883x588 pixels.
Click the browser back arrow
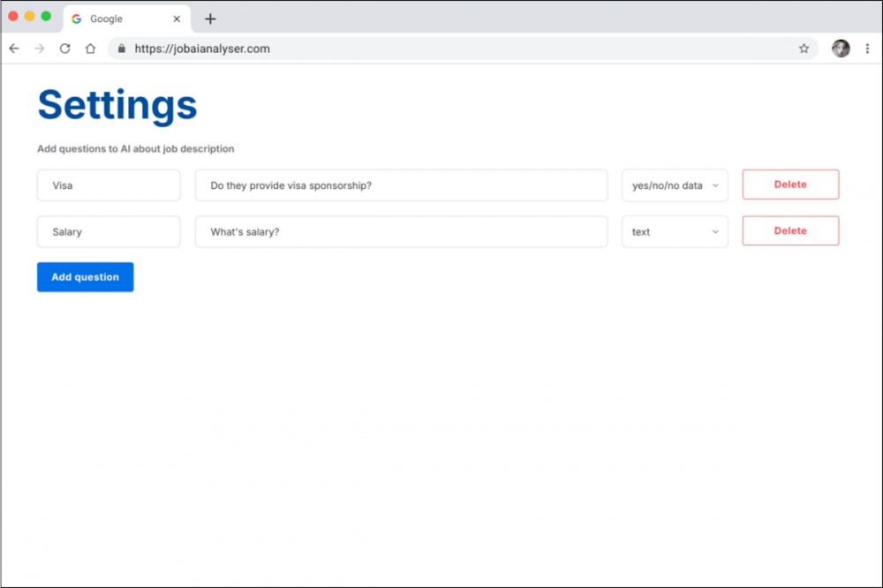click(14, 49)
